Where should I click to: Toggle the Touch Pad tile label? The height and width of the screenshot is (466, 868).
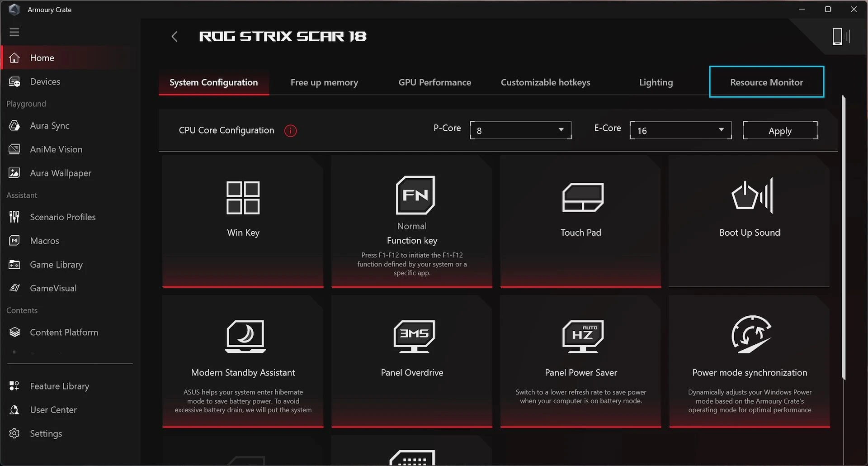(581, 233)
